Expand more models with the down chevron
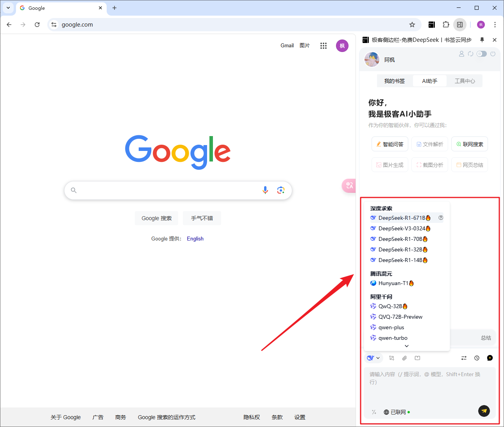The image size is (504, 427). pyautogui.click(x=406, y=346)
